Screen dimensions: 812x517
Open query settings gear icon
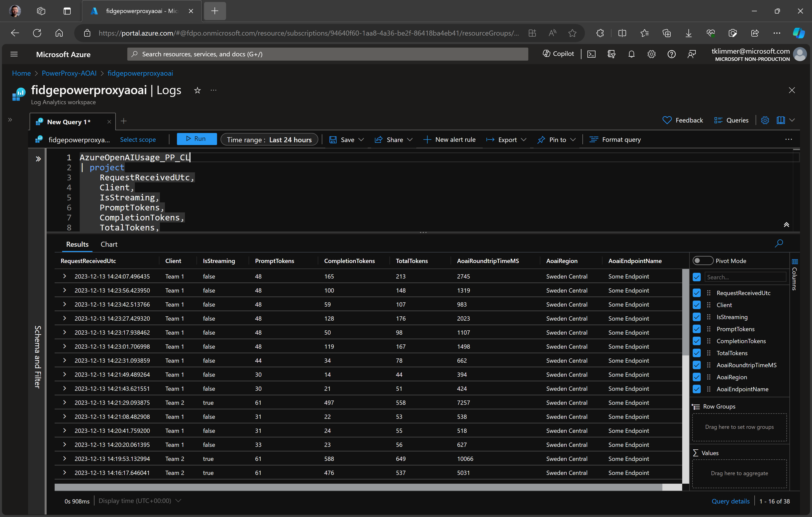765,120
